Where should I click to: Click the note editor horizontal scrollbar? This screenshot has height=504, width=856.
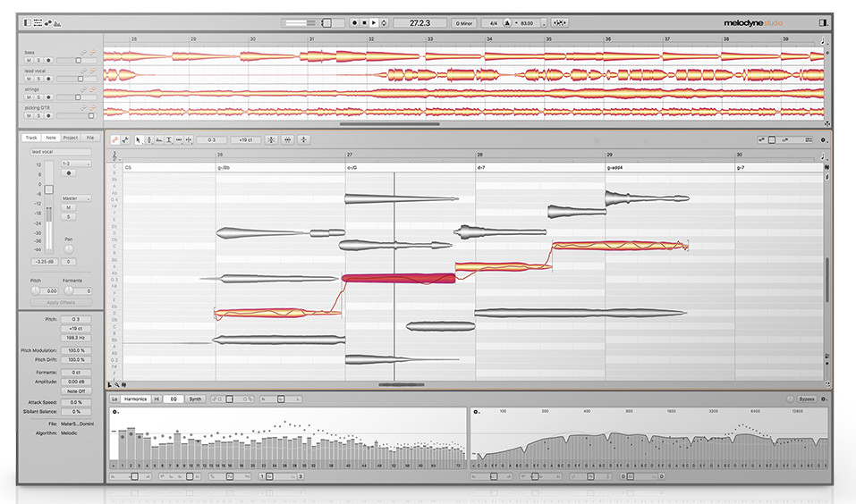pos(402,384)
